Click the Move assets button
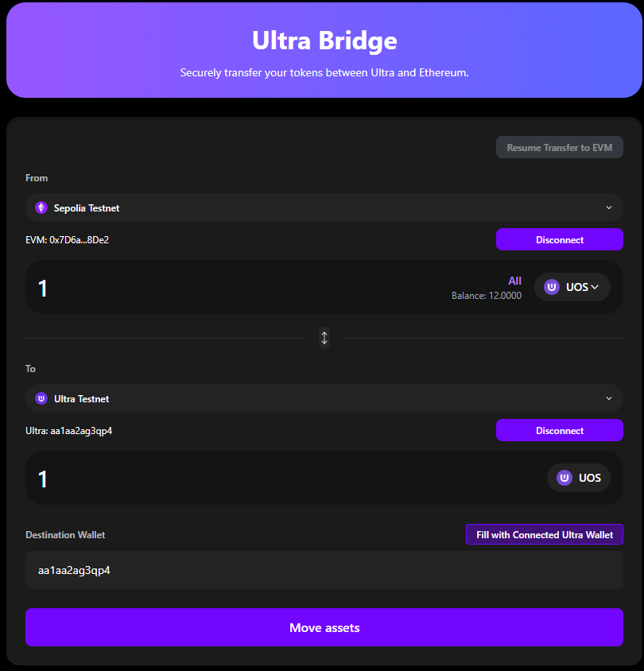 tap(324, 627)
